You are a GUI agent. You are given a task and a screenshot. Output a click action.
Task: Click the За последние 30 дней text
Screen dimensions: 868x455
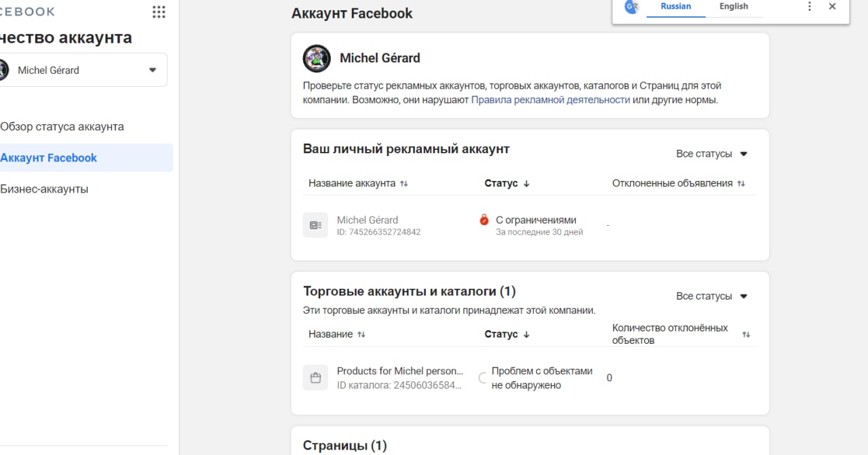[x=539, y=232]
